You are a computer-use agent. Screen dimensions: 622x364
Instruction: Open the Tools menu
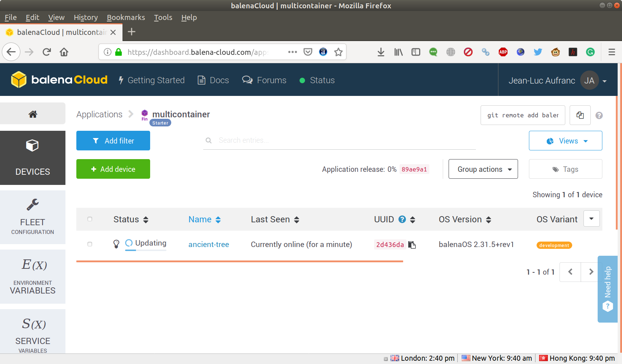(x=163, y=17)
